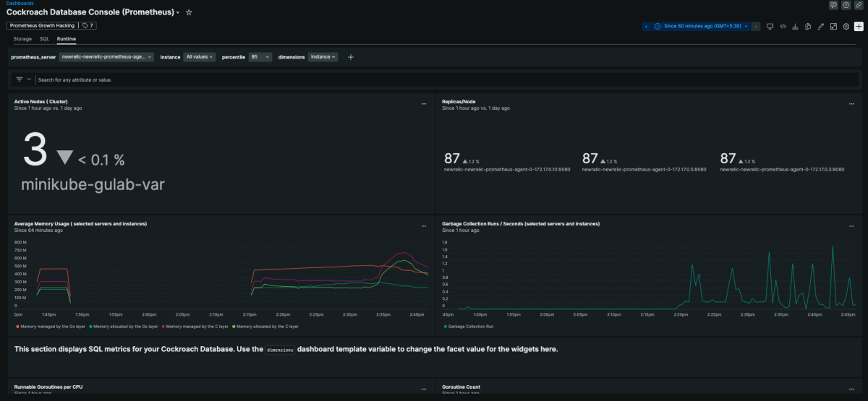Screen dimensions: 868x401
Task: Open the dashboard title dropdown arrow
Action: point(178,13)
